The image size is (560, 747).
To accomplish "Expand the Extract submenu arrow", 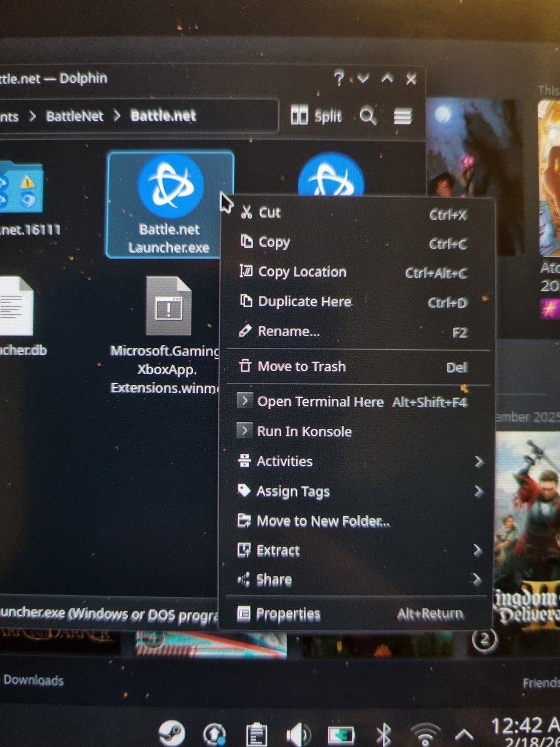I will (477, 550).
